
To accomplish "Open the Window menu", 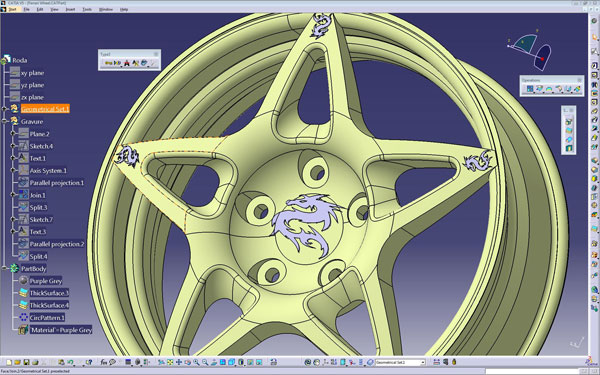I will 106,9.
